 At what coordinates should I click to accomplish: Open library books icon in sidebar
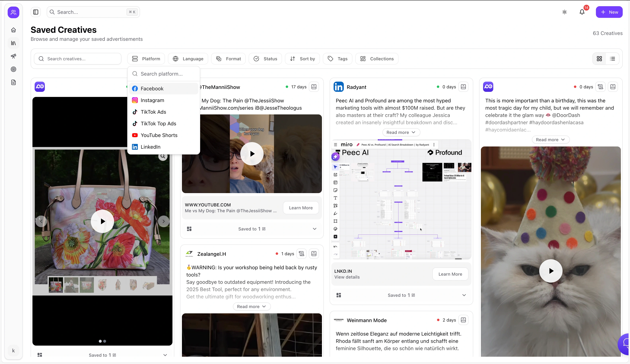(13, 43)
